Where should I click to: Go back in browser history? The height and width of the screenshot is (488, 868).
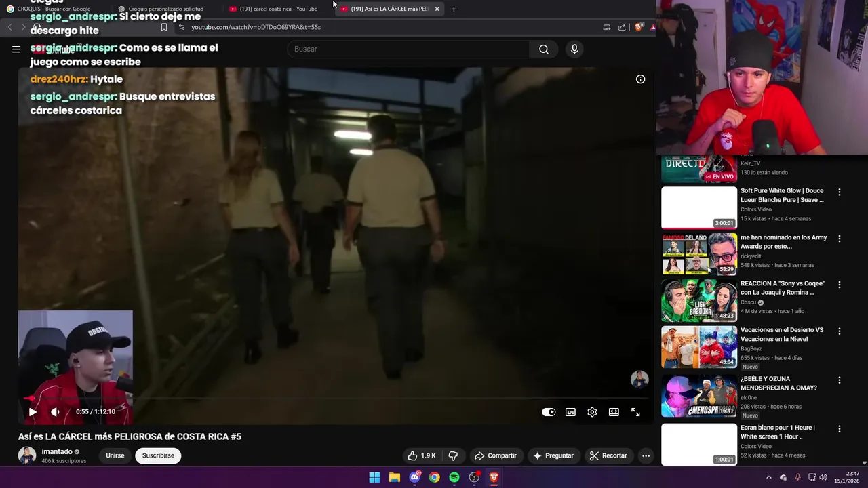coord(9,27)
